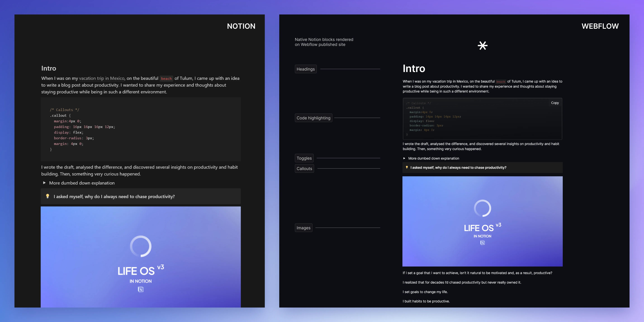
Task: Click the loading spinner ring in the left LIFE OS graphic
Action: click(141, 246)
